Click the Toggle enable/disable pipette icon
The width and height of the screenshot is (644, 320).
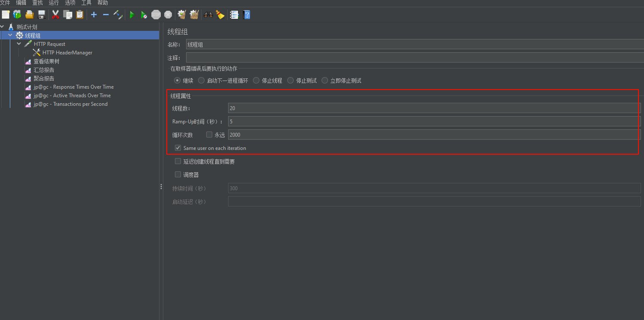[118, 15]
